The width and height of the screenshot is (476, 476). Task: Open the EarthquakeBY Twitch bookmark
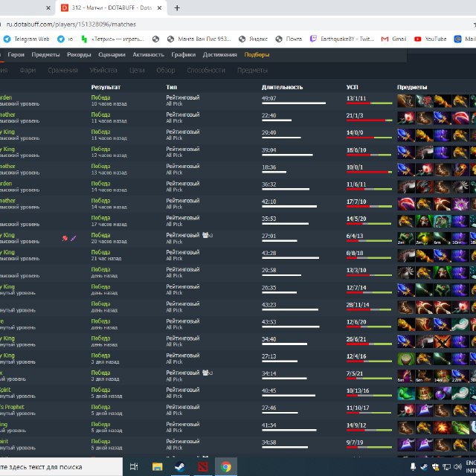point(342,39)
